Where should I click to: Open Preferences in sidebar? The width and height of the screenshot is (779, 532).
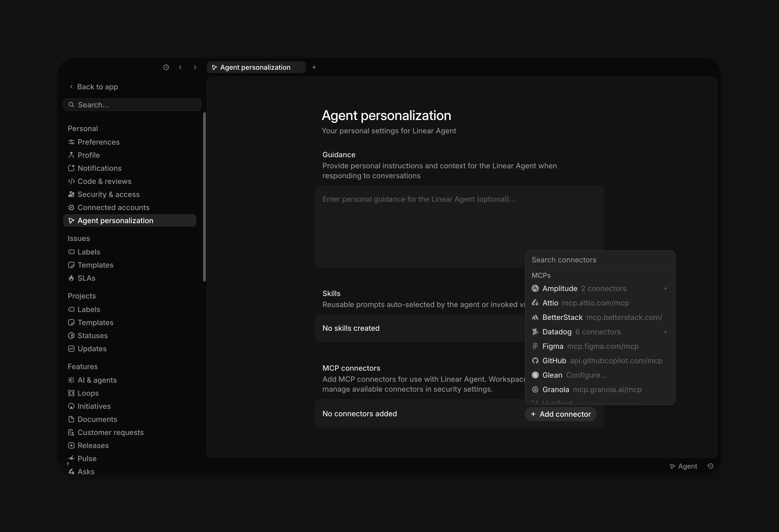[x=130, y=142]
